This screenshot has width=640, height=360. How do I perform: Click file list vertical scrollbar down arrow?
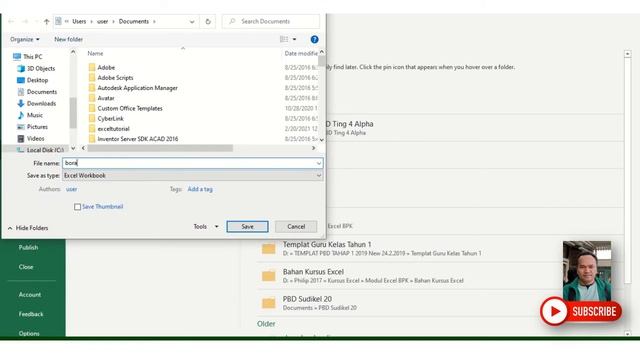click(x=322, y=140)
